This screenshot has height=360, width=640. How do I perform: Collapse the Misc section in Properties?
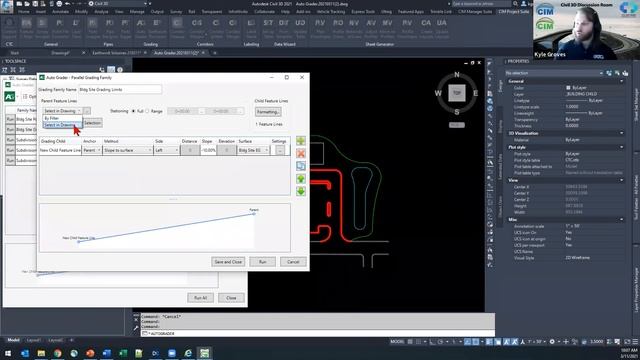click(x=622, y=220)
